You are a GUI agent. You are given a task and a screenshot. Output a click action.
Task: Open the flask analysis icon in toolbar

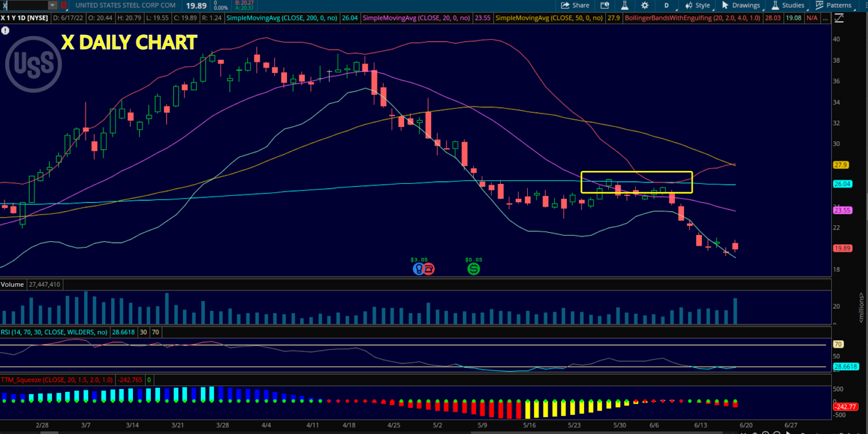click(624, 5)
